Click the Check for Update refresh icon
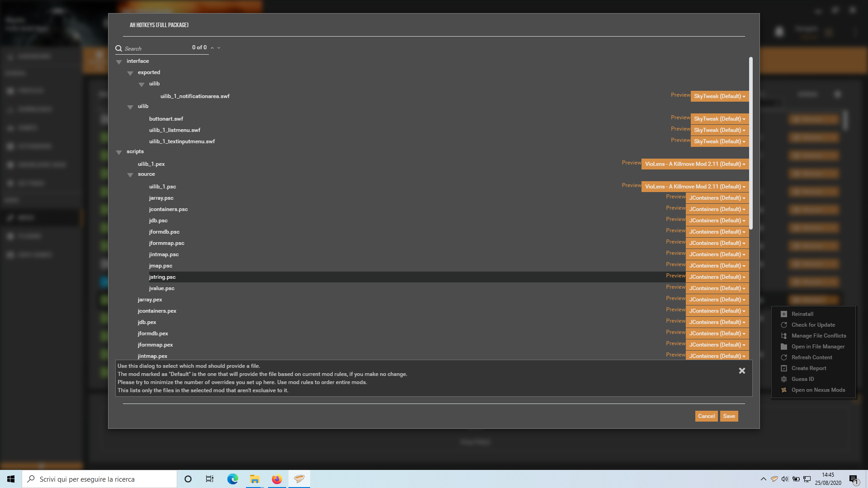Viewport: 868px width, 488px height. click(784, 325)
